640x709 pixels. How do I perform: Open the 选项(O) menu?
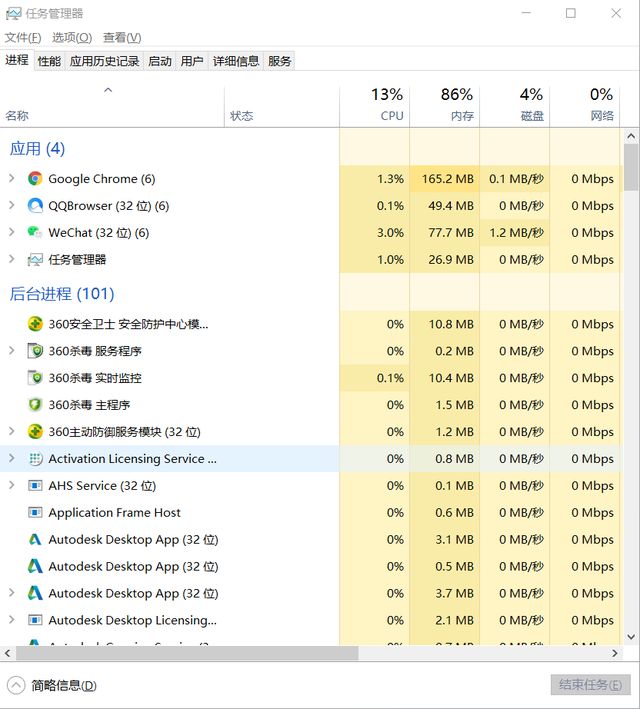click(x=72, y=38)
